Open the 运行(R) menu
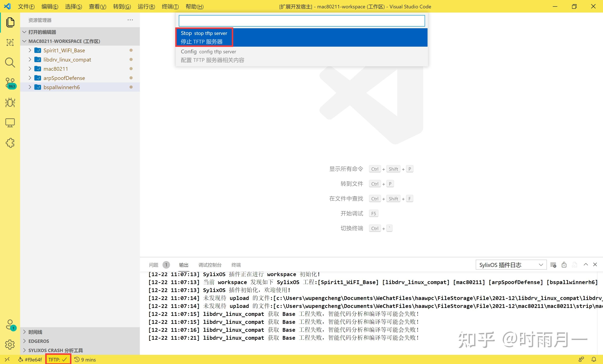The image size is (603, 364). point(146,7)
